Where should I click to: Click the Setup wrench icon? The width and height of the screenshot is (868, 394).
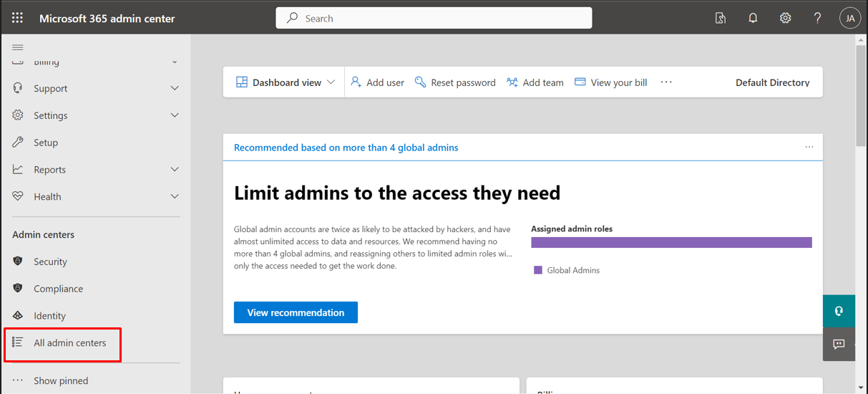point(18,143)
